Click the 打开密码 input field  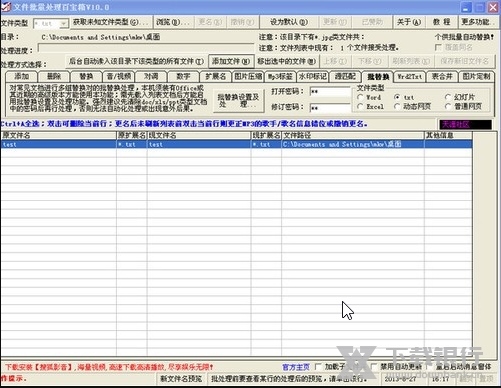click(x=330, y=91)
